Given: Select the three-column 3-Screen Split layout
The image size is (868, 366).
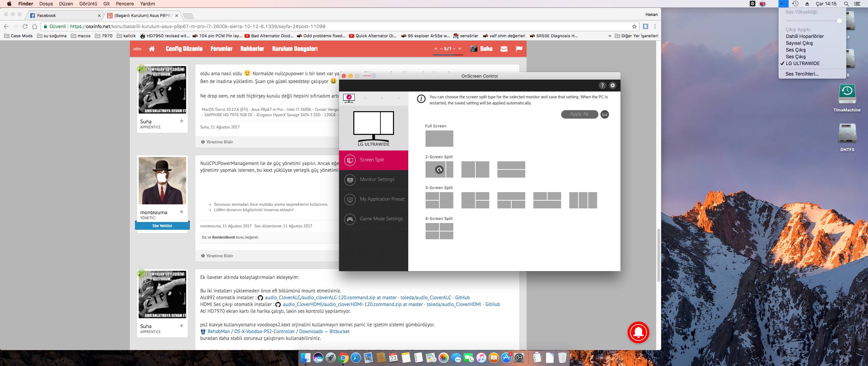Looking at the screenshot, I should coord(583,200).
